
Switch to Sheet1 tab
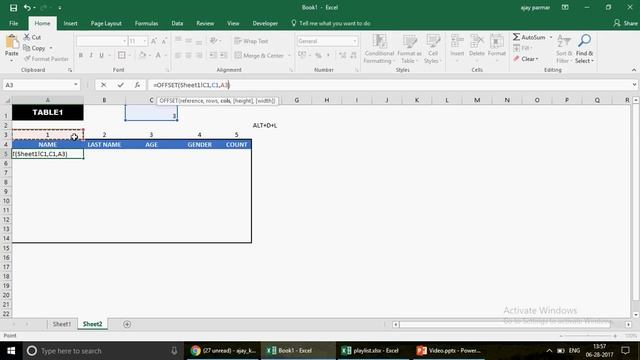62,324
